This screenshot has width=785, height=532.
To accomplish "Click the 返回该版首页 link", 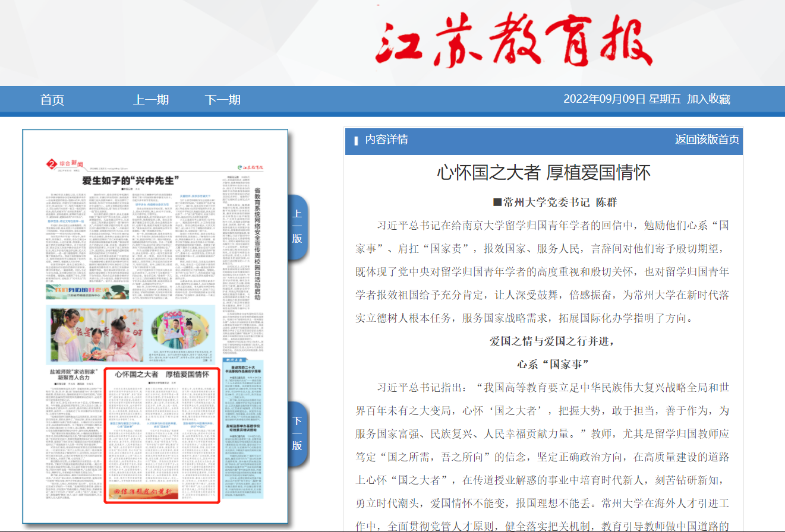I will tap(707, 140).
